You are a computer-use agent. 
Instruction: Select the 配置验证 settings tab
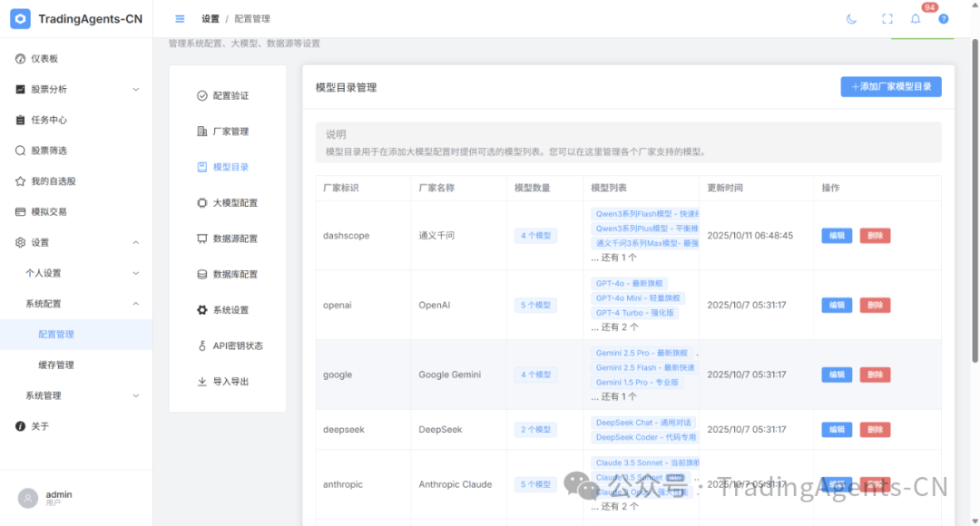pos(230,96)
